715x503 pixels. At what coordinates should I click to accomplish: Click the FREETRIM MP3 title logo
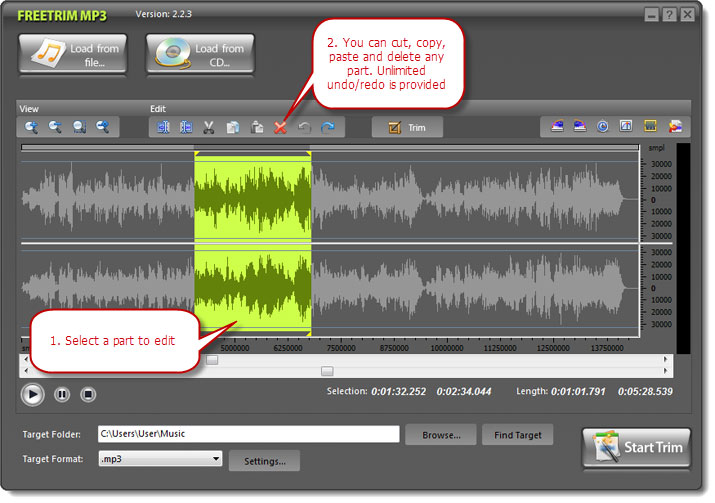coord(62,16)
